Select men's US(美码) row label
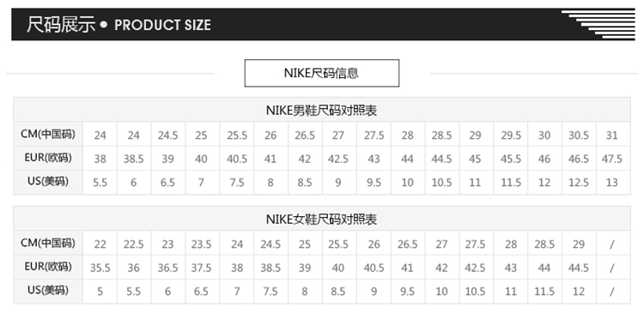Screen dimensions: 644x313 (x=48, y=182)
